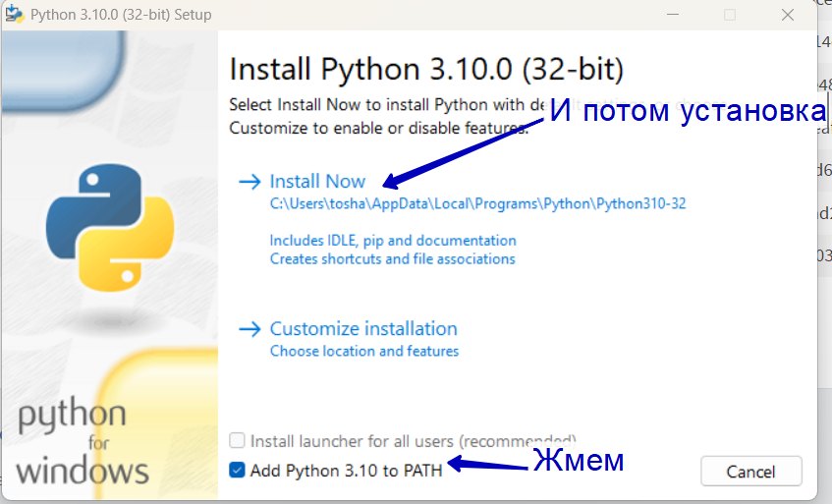Click 'Includes IDLE, pip and documentation' text
The height and width of the screenshot is (504, 832).
[x=393, y=241]
